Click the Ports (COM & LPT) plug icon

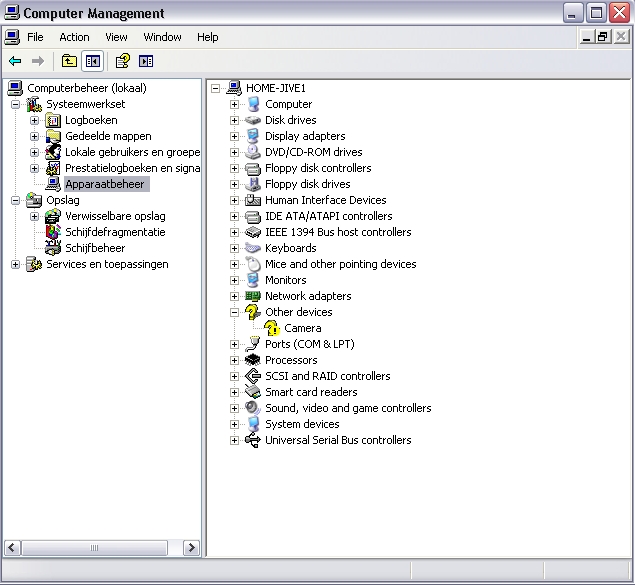(253, 344)
